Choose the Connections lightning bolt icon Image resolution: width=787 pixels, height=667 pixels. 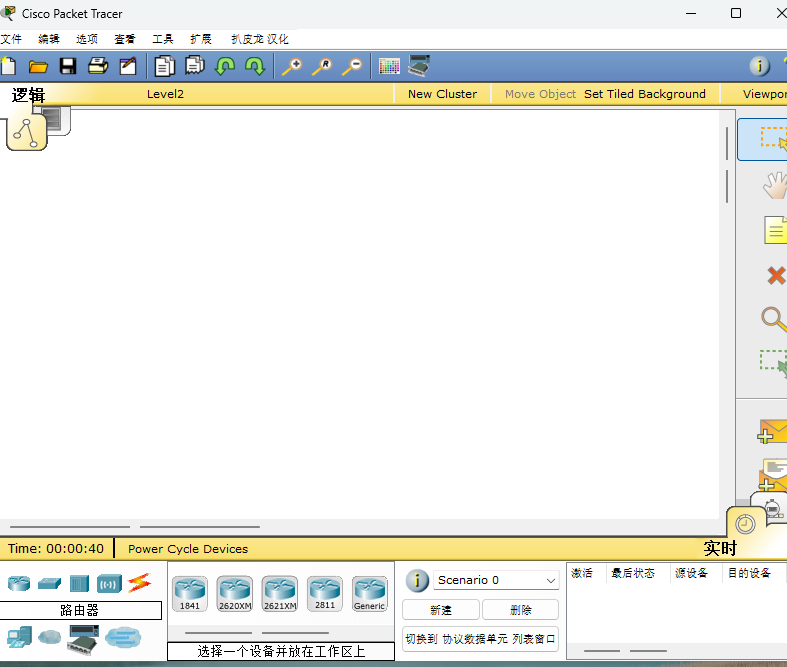click(x=140, y=583)
